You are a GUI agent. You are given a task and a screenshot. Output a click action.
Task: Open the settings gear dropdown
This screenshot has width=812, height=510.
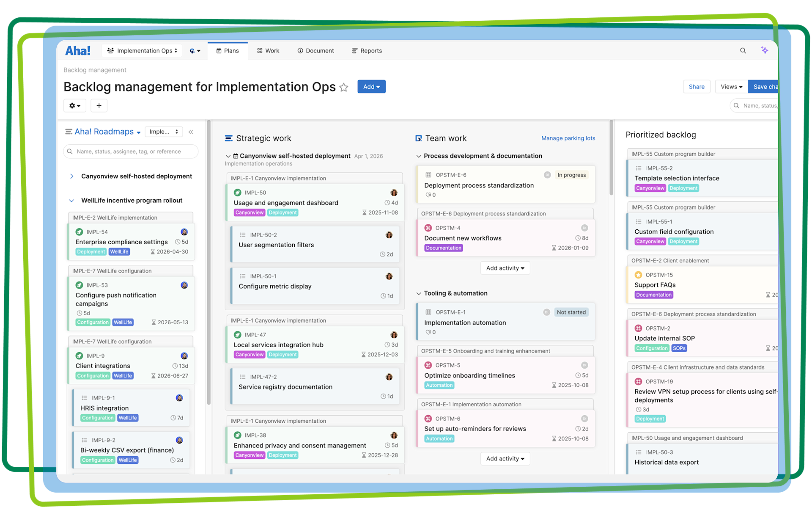click(75, 105)
